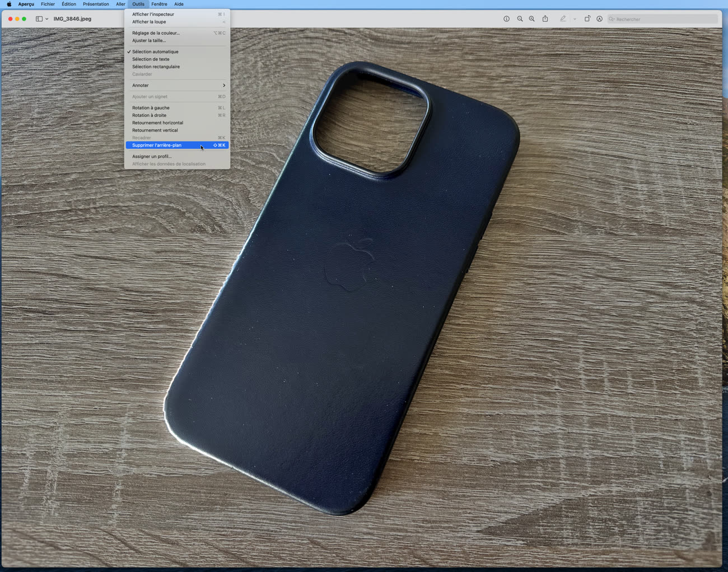Choose Afficher la loupe
This screenshot has height=572, width=728.
[177, 22]
